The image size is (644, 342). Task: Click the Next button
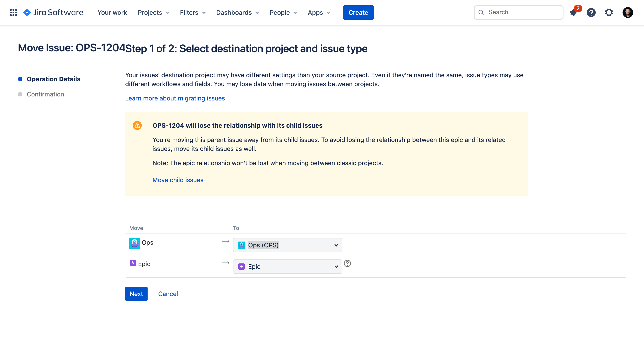pyautogui.click(x=136, y=294)
